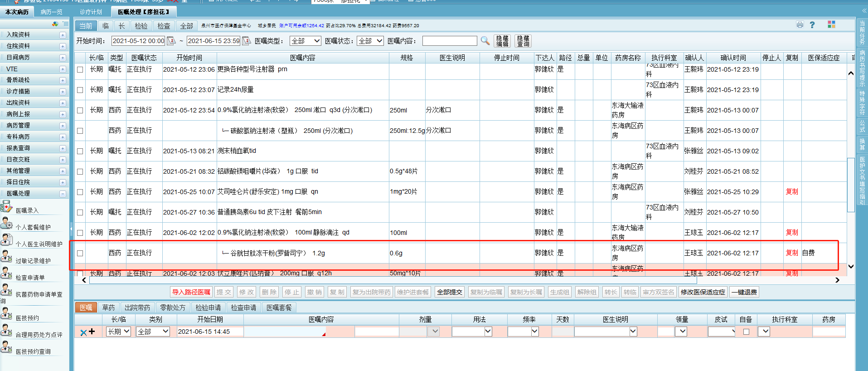Click the 医嘱内容 search input field
The width and height of the screenshot is (868, 371).
[450, 41]
